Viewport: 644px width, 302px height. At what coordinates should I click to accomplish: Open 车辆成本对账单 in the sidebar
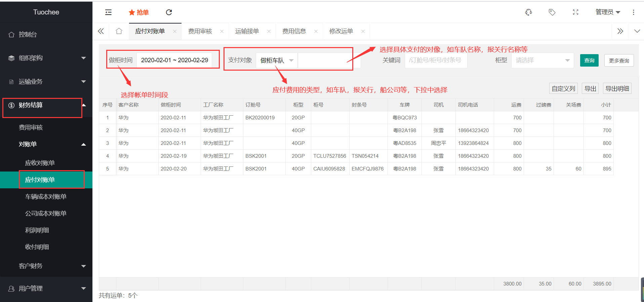click(x=46, y=197)
